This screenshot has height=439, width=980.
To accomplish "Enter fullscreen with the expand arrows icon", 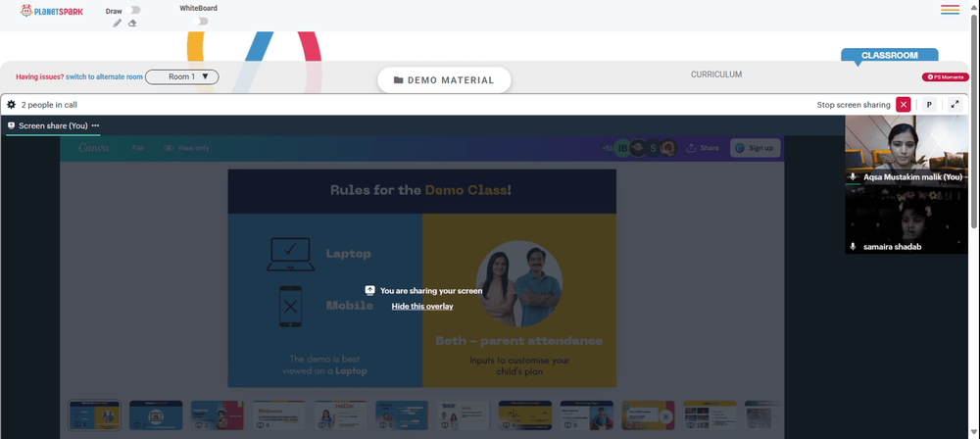I will [955, 105].
